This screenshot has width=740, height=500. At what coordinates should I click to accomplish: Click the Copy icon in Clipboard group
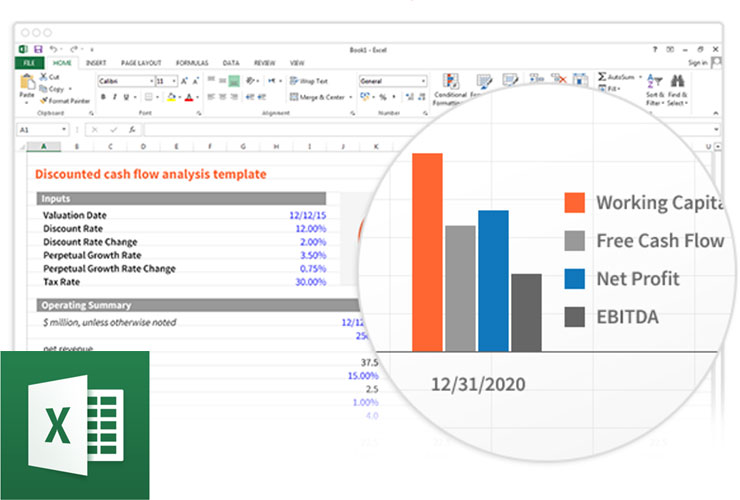[x=43, y=89]
